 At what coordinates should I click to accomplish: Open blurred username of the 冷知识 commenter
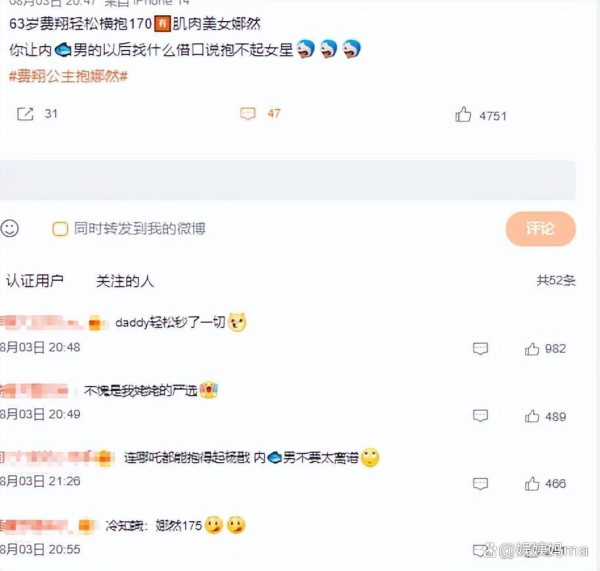(x=34, y=525)
